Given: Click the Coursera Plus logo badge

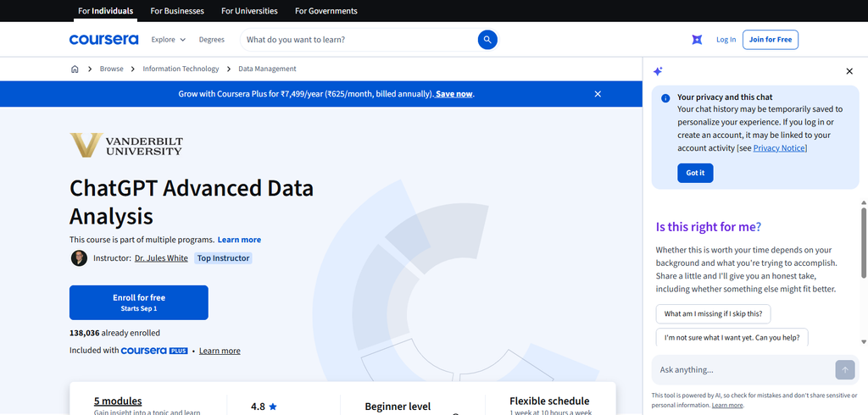Looking at the screenshot, I should (154, 351).
